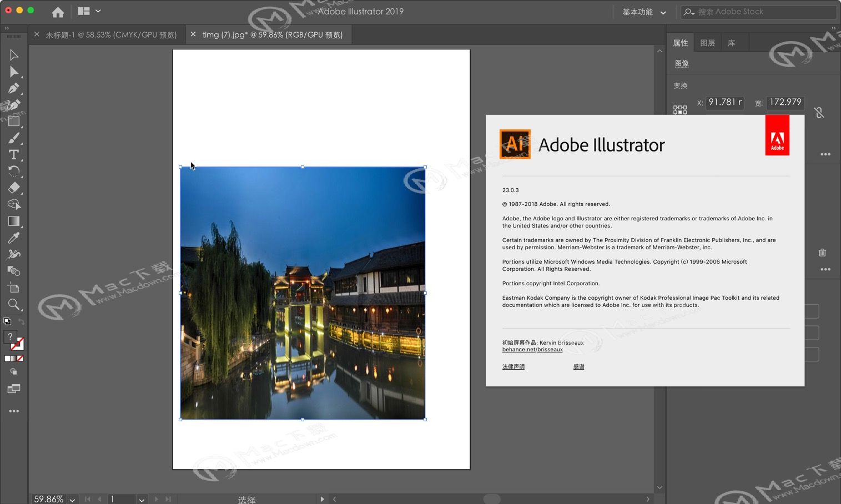Open the Arrange Documents dropdown

(89, 11)
